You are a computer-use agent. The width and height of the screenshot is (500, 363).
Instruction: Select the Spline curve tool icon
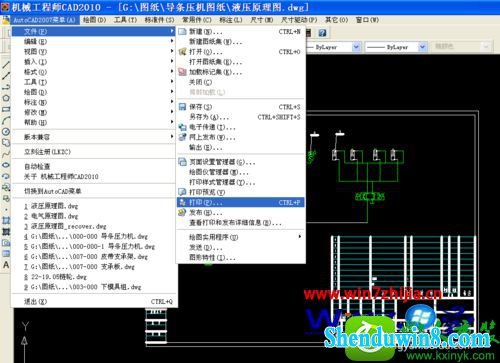(x=6, y=154)
